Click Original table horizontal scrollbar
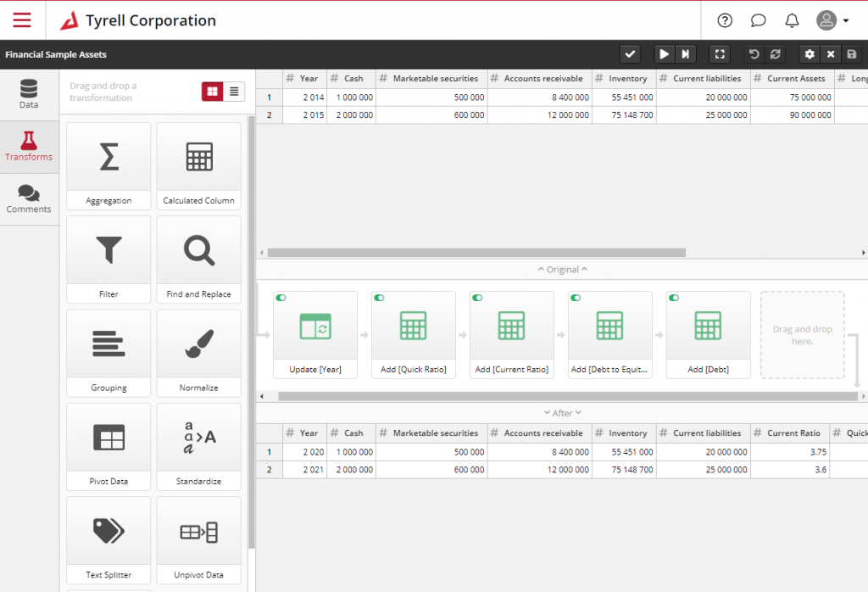This screenshot has height=592, width=868. pos(476,253)
